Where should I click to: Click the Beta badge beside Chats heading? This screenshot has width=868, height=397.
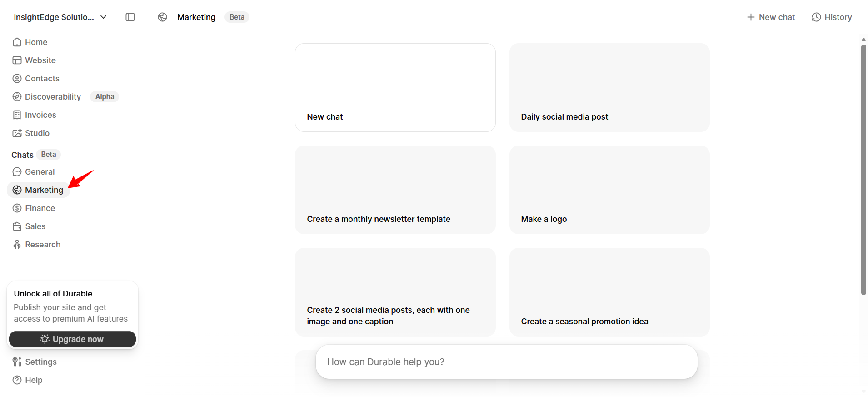(49, 155)
